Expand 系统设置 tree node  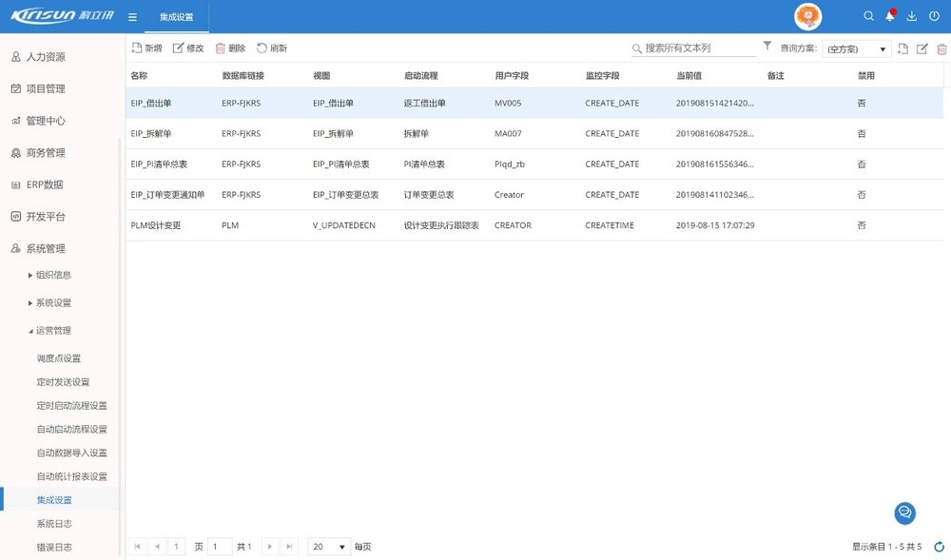click(x=30, y=303)
